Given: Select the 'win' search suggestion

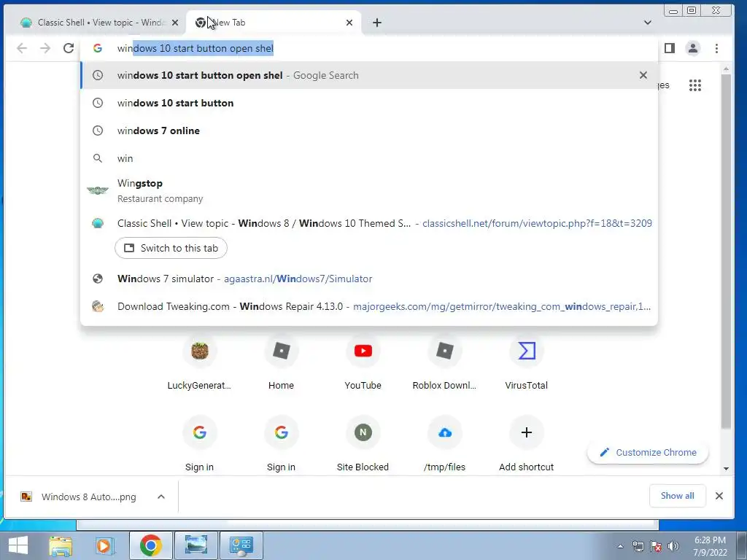Looking at the screenshot, I should [x=369, y=158].
